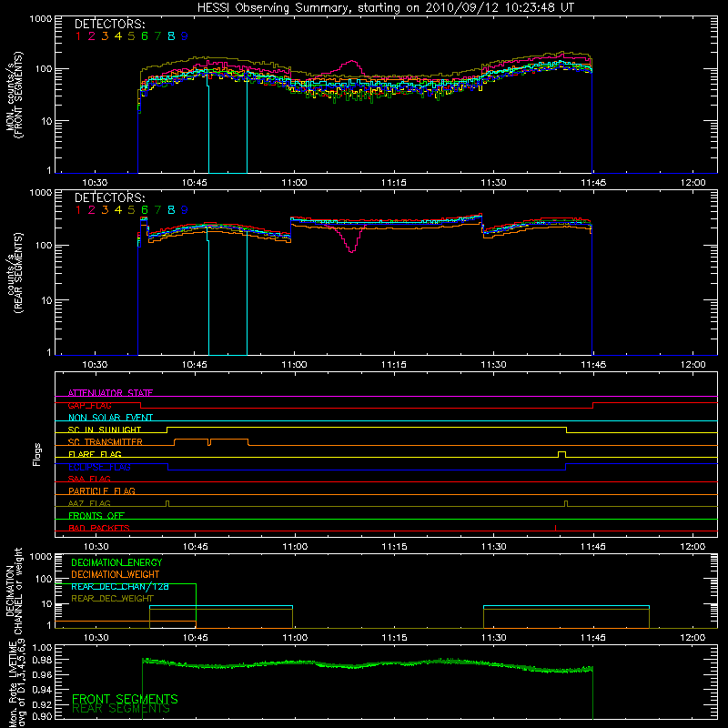728x728 pixels.
Task: Click the SC_IN_SUNLIGHT flag label
Action: click(105, 430)
